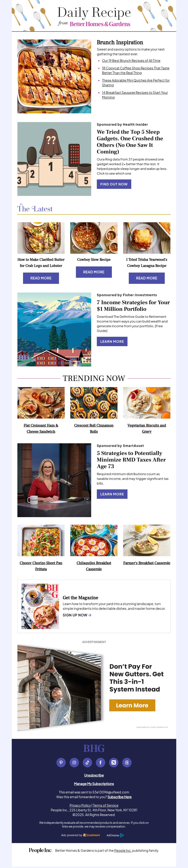188x868 pixels.
Task: Open the Threads social icon
Action: pos(127,763)
